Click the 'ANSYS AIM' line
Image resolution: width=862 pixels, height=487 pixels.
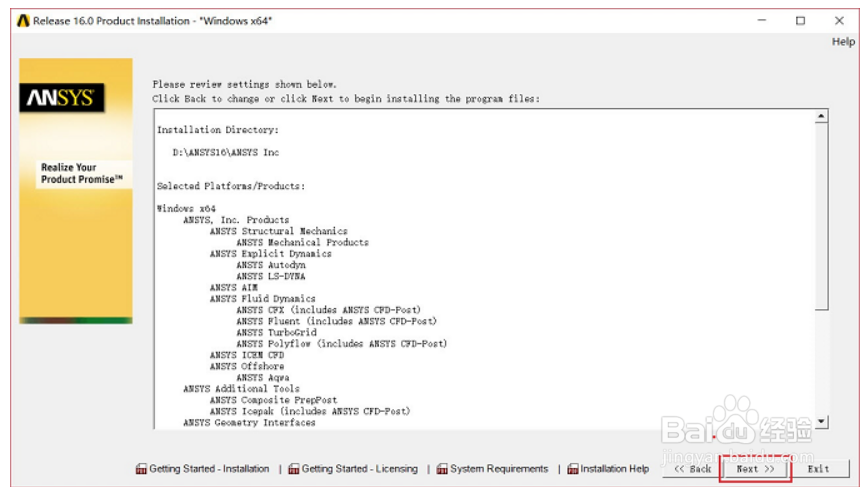[x=234, y=287]
